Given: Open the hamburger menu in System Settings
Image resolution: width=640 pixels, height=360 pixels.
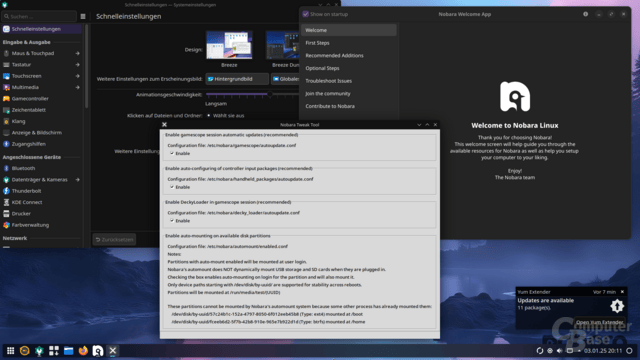Looking at the screenshot, I should point(83,16).
